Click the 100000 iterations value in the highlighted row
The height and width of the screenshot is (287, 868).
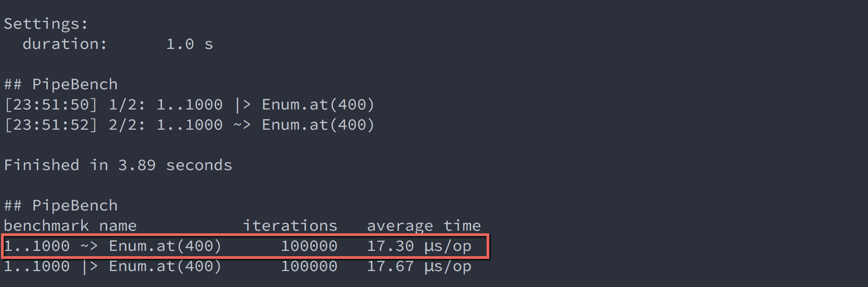coord(309,246)
